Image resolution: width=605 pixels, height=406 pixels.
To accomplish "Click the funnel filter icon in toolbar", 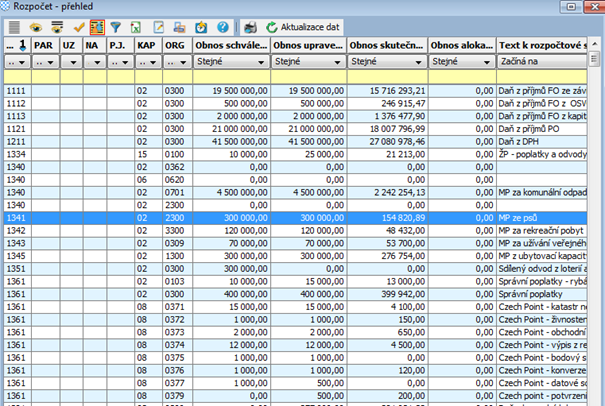I will [x=117, y=28].
